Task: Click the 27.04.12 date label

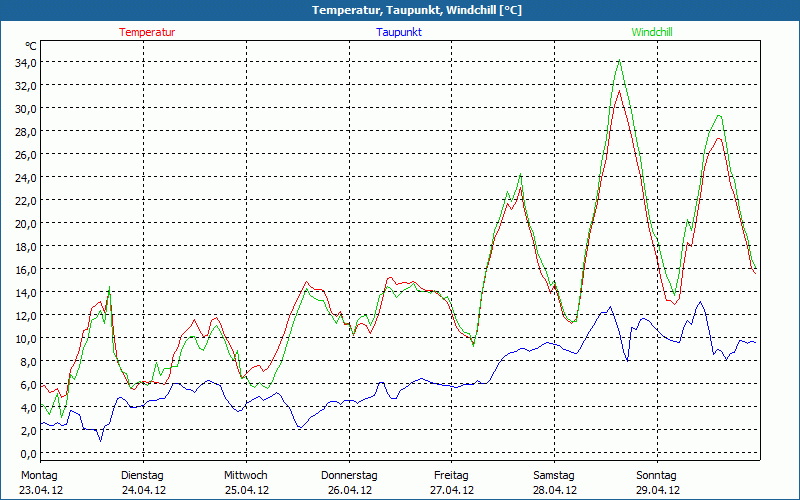Action: click(452, 490)
